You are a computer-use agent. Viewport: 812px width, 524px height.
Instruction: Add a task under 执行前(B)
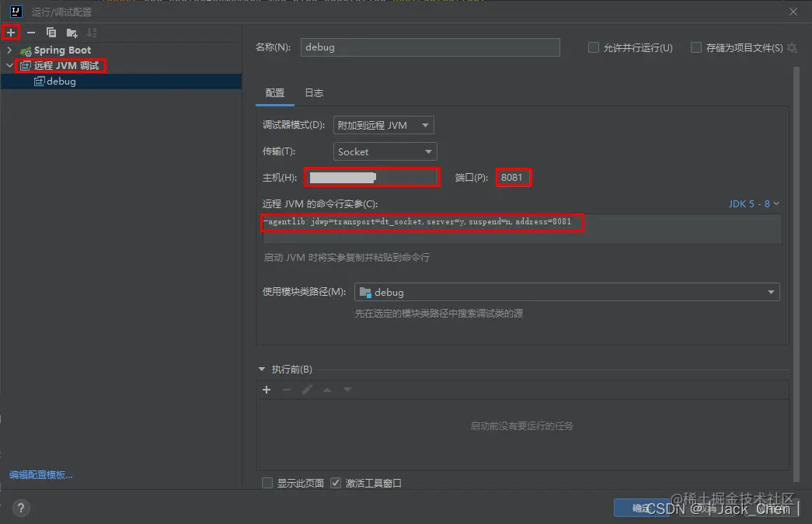point(267,389)
